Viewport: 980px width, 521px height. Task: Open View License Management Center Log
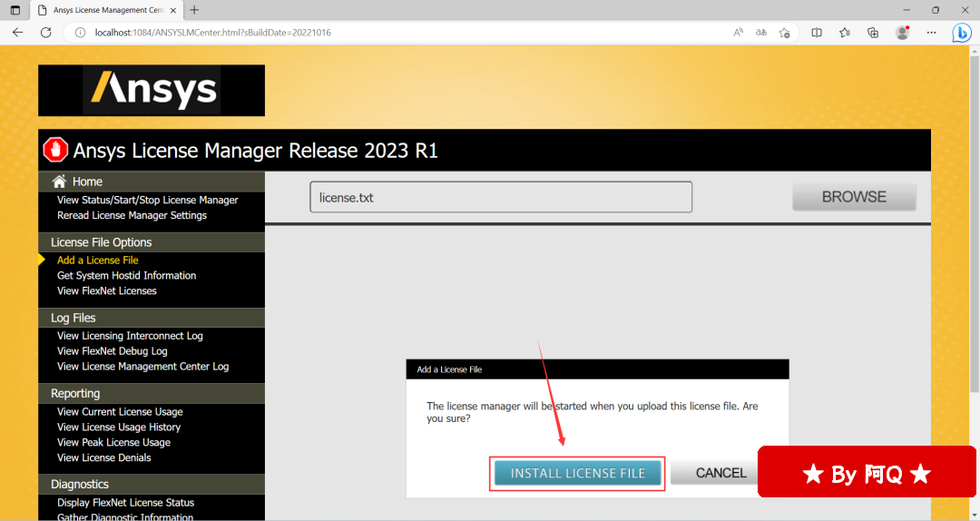[x=142, y=367]
